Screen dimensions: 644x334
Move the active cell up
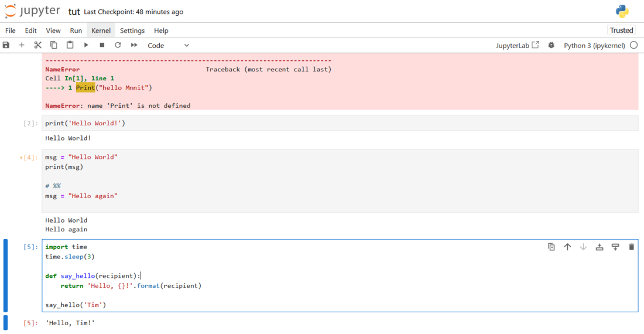tap(567, 247)
